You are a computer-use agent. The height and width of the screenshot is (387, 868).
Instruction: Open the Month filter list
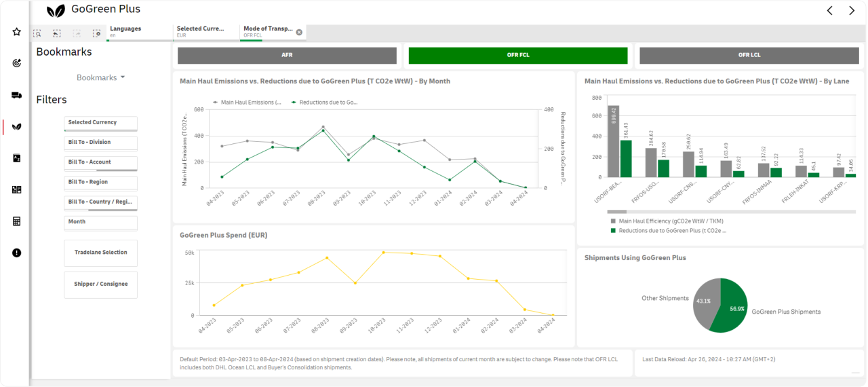click(x=100, y=222)
